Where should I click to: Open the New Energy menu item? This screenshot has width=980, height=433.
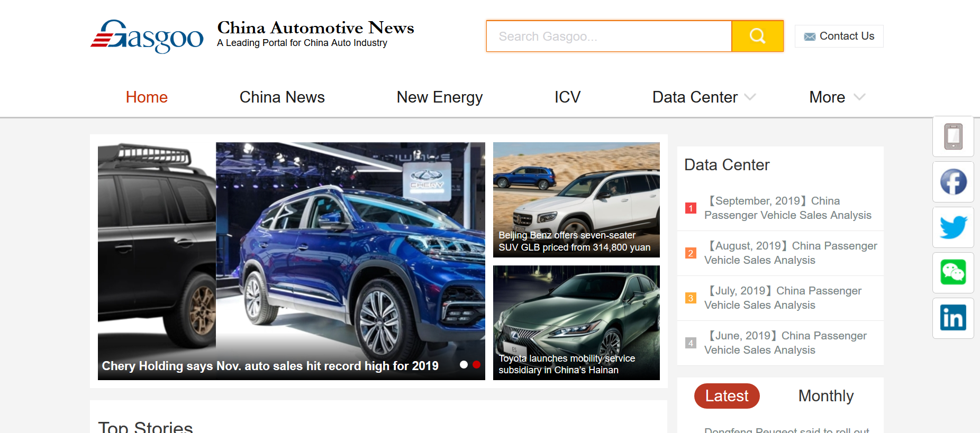pyautogui.click(x=440, y=97)
